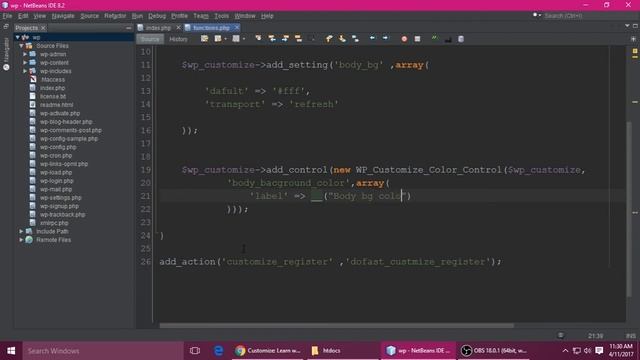The image size is (640, 360).
Task: Open the File menu
Action: tap(7, 16)
